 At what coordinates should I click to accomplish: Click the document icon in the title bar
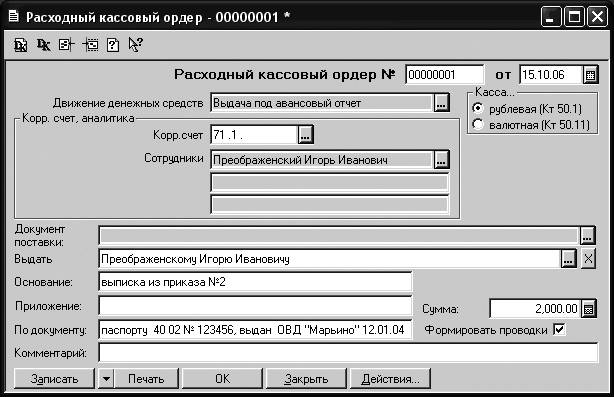click(13, 16)
